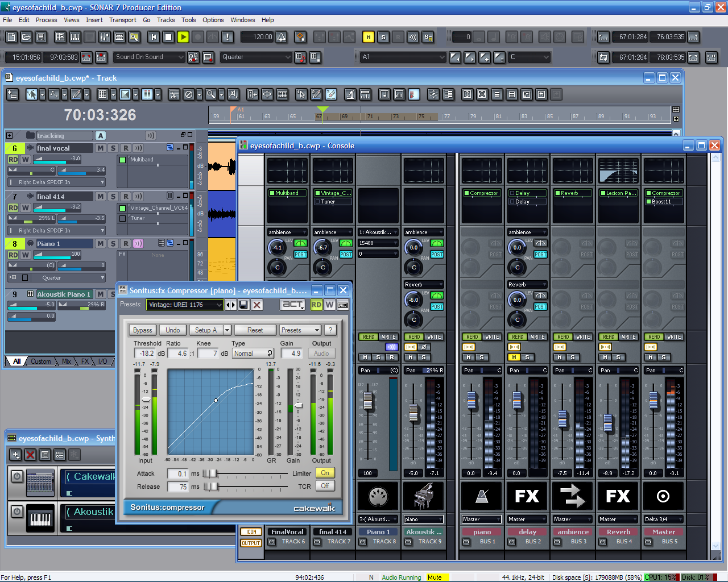728x582 pixels.
Task: Click the save preset floppy icon in compressor
Action: coord(243,305)
